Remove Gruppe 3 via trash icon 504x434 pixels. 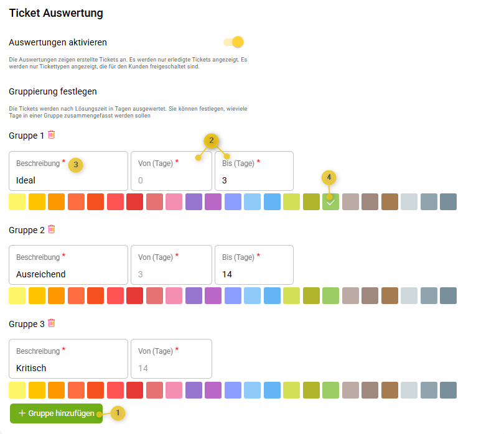point(52,323)
